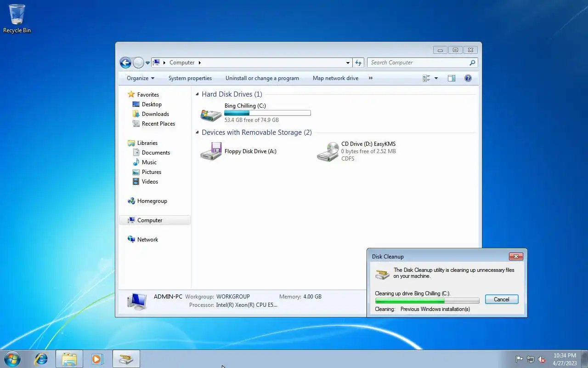
Task: Click the search magnifier icon
Action: pyautogui.click(x=472, y=63)
